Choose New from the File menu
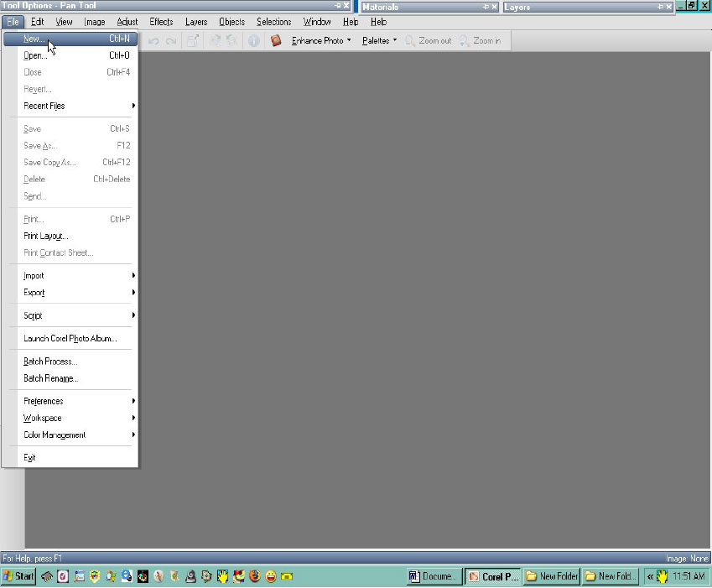The image size is (712, 588). 70,39
